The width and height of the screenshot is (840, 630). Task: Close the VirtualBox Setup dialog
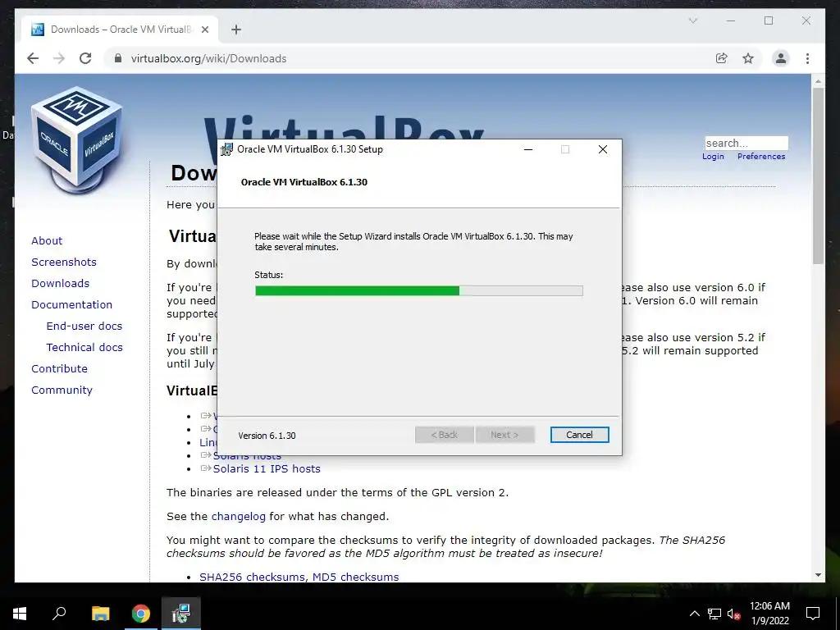coord(603,149)
